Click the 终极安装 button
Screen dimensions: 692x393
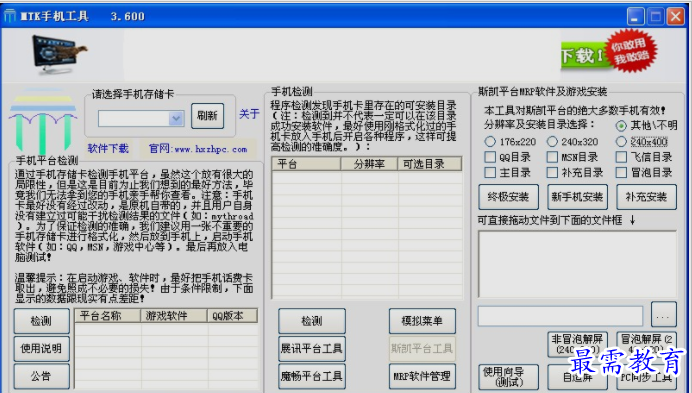pos(508,197)
